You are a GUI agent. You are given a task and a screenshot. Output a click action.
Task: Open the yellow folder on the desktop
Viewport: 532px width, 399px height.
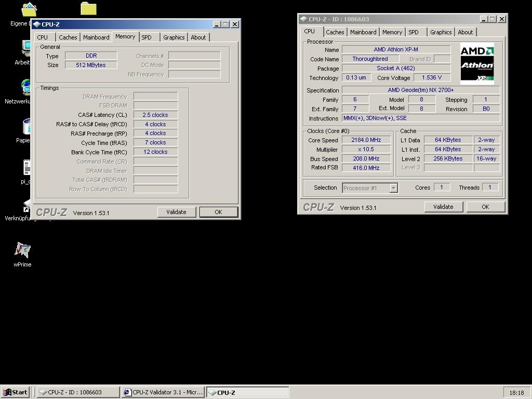coord(88,8)
